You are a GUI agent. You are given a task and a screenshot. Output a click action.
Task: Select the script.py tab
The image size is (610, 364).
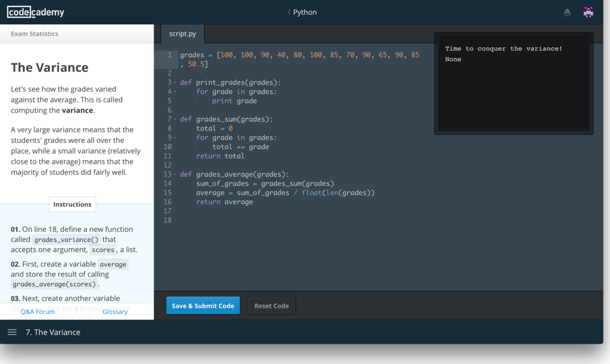coord(182,34)
